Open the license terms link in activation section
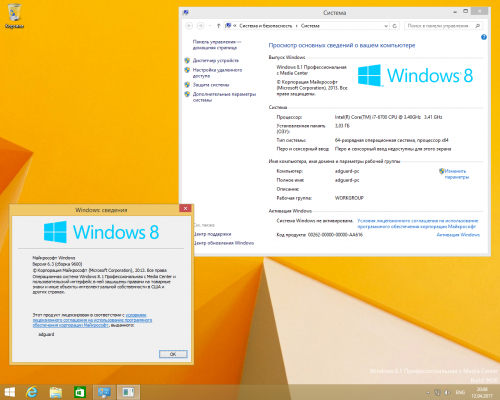The width and height of the screenshot is (500, 400). pos(418,223)
